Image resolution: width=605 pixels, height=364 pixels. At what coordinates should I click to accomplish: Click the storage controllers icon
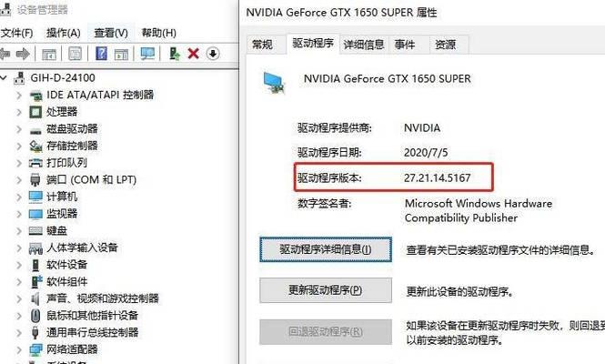point(35,146)
